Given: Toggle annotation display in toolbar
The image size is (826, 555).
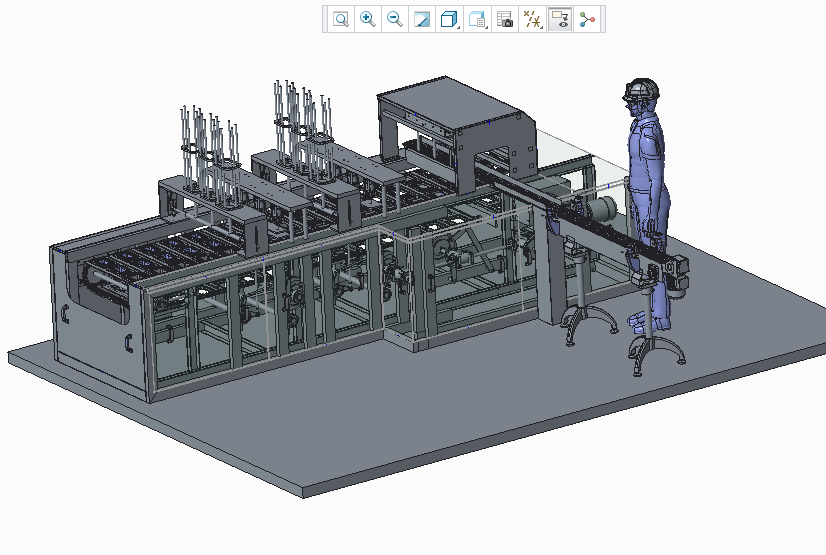Looking at the screenshot, I should click(x=560, y=19).
